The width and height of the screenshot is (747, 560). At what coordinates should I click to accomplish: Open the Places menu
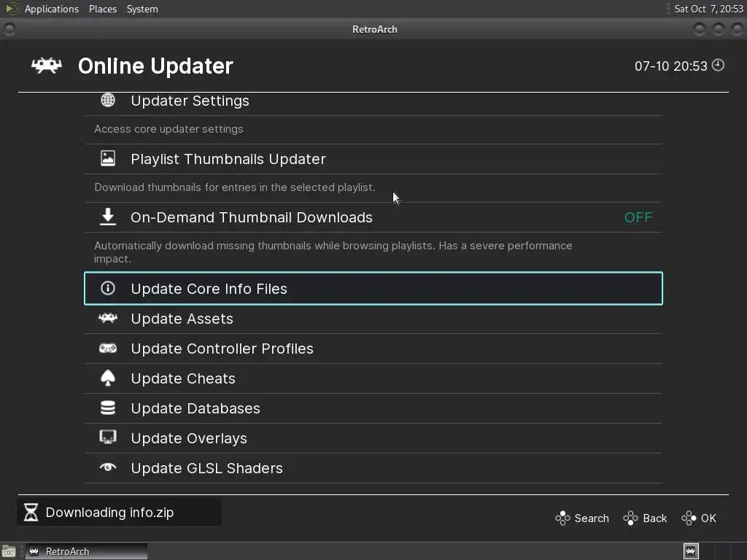[102, 9]
